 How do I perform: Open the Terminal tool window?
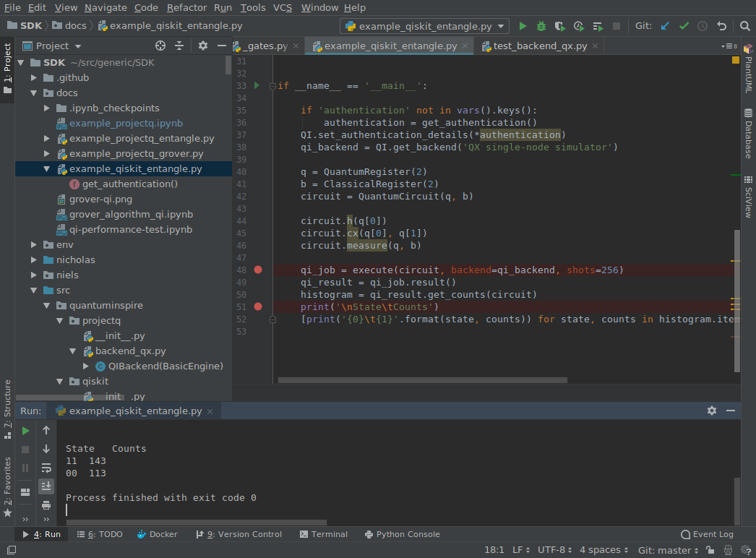pyautogui.click(x=323, y=534)
